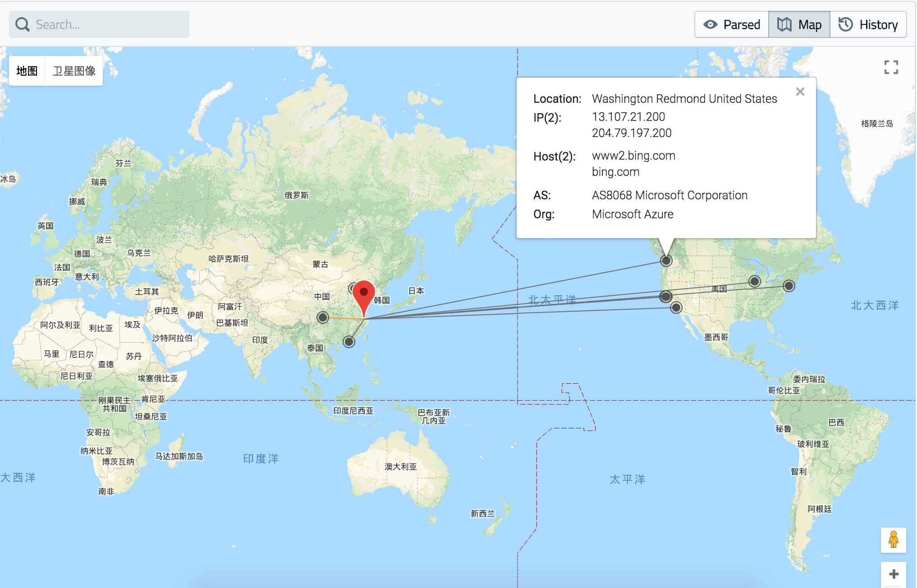The height and width of the screenshot is (588, 917).
Task: Toggle fullscreen map view
Action: point(891,68)
